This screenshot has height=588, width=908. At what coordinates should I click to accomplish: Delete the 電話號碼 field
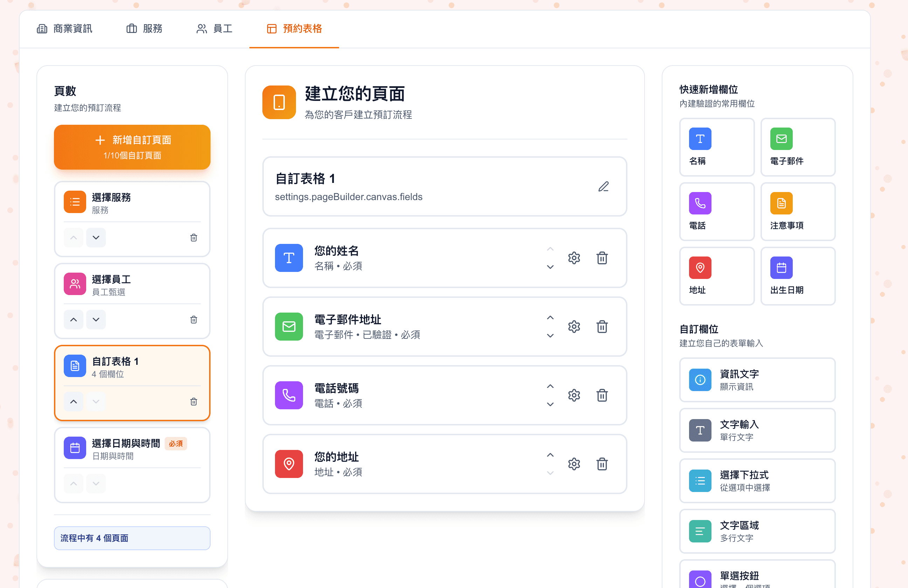click(602, 395)
